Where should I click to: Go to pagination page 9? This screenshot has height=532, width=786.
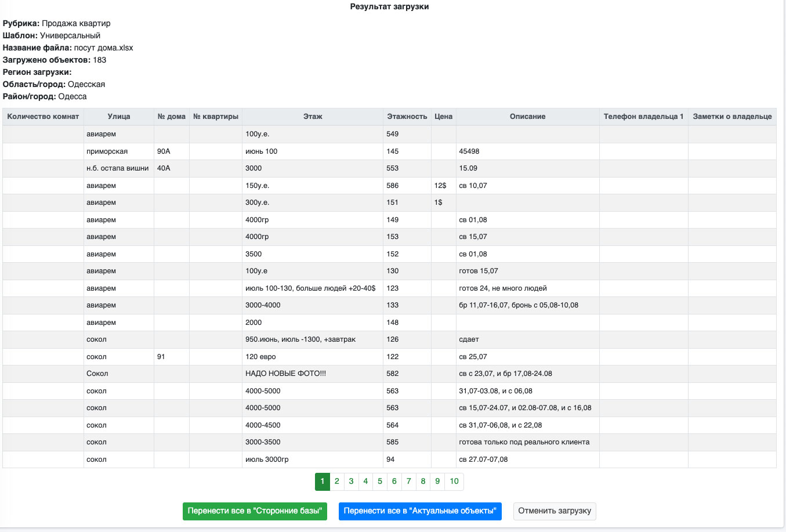[437, 482]
